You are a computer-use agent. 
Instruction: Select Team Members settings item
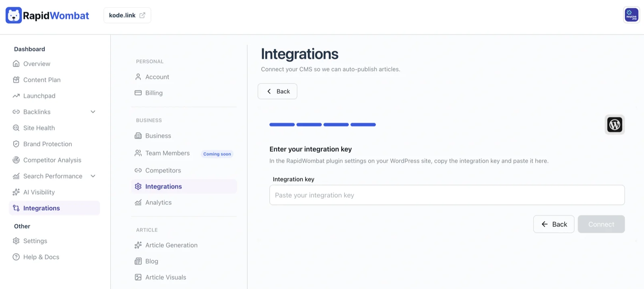click(x=167, y=153)
